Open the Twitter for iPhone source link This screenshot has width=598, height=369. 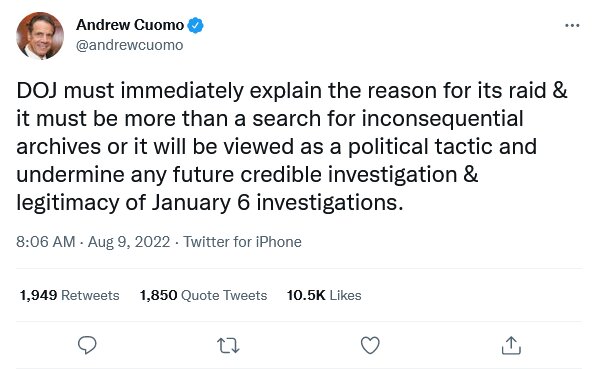click(x=242, y=242)
